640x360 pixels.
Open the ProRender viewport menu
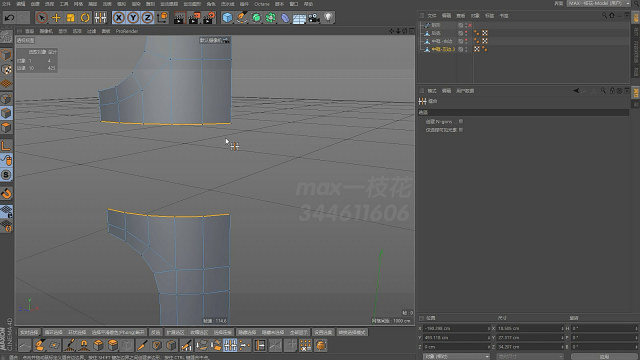point(127,31)
